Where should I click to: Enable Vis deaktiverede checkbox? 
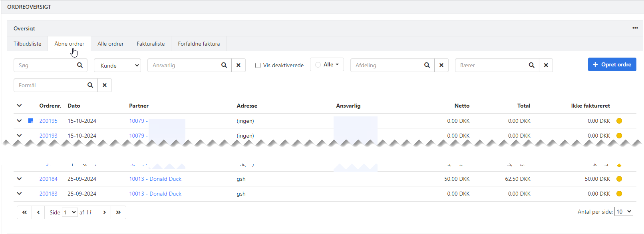tap(258, 66)
